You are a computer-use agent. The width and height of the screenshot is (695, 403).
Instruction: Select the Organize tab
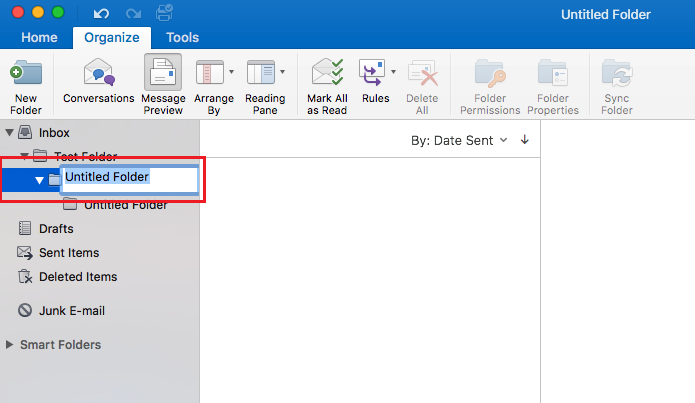(112, 38)
